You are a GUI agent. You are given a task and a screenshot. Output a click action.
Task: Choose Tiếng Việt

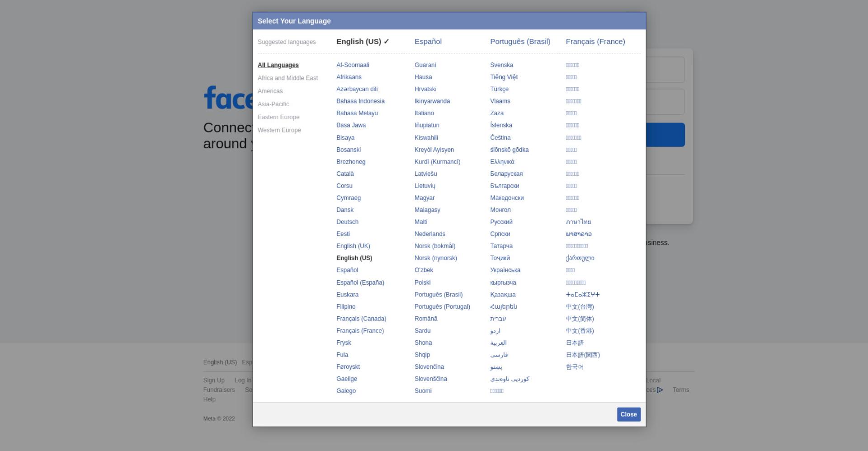pyautogui.click(x=504, y=77)
